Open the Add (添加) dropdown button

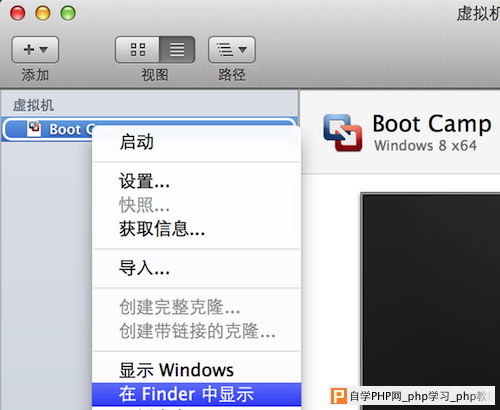pyautogui.click(x=35, y=50)
